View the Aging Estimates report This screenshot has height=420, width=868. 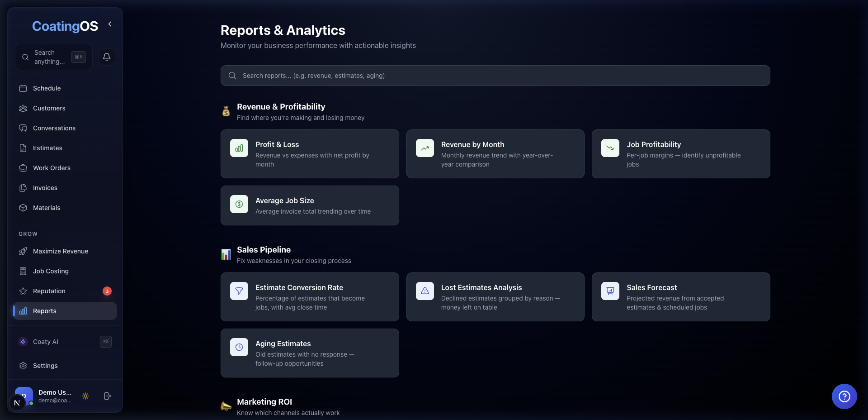tap(309, 353)
